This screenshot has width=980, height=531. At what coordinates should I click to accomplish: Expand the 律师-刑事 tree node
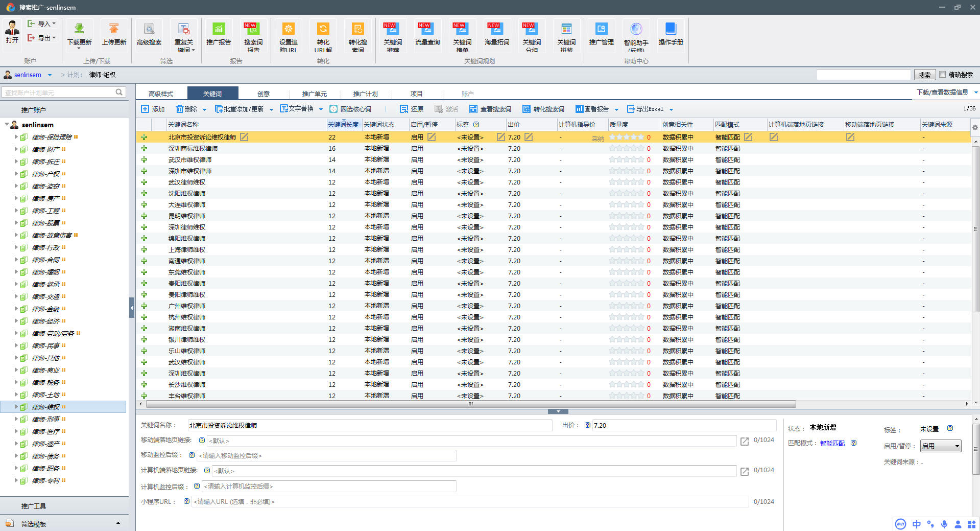click(x=16, y=420)
